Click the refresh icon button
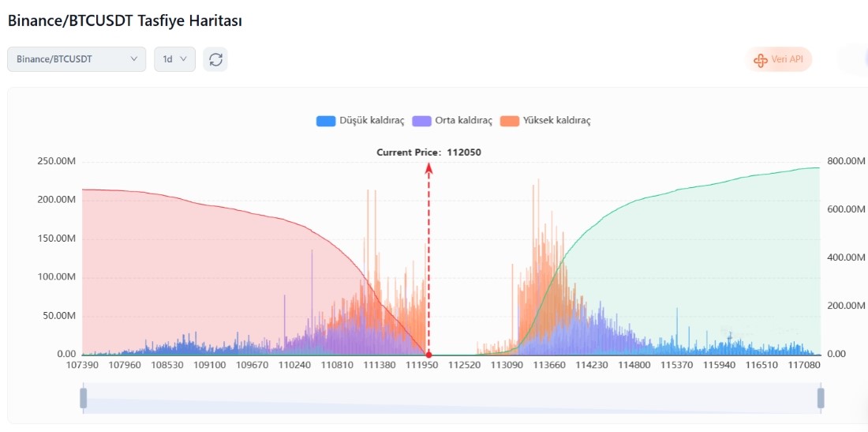The width and height of the screenshot is (868, 432). 215,59
